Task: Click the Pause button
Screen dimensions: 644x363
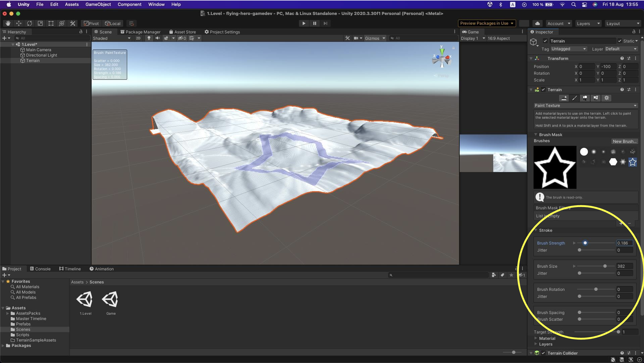Action: [315, 23]
